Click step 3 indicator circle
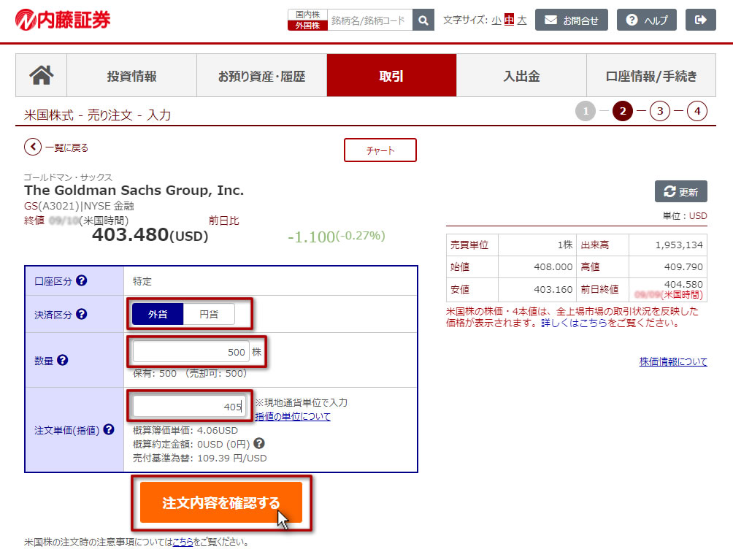The width and height of the screenshot is (733, 560). 660,111
